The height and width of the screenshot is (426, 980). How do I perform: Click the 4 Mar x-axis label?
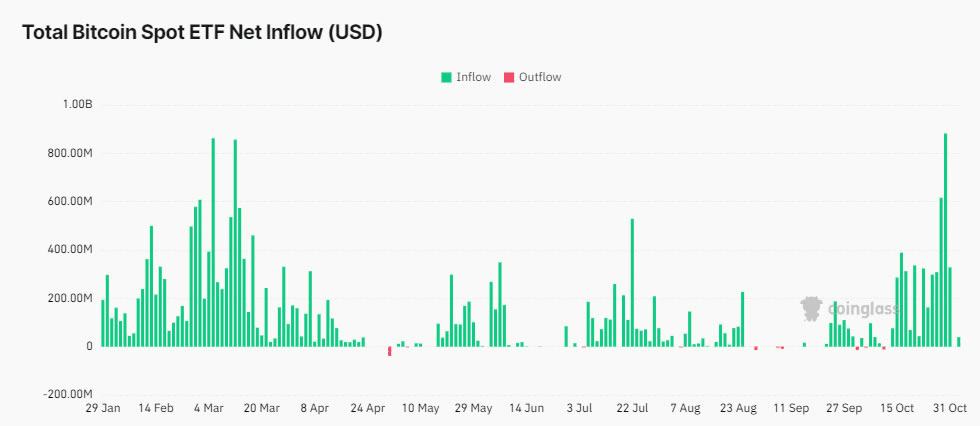click(x=209, y=408)
